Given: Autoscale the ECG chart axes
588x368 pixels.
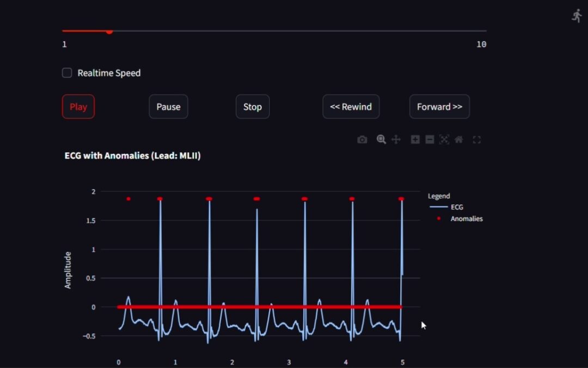Looking at the screenshot, I should pyautogui.click(x=444, y=140).
